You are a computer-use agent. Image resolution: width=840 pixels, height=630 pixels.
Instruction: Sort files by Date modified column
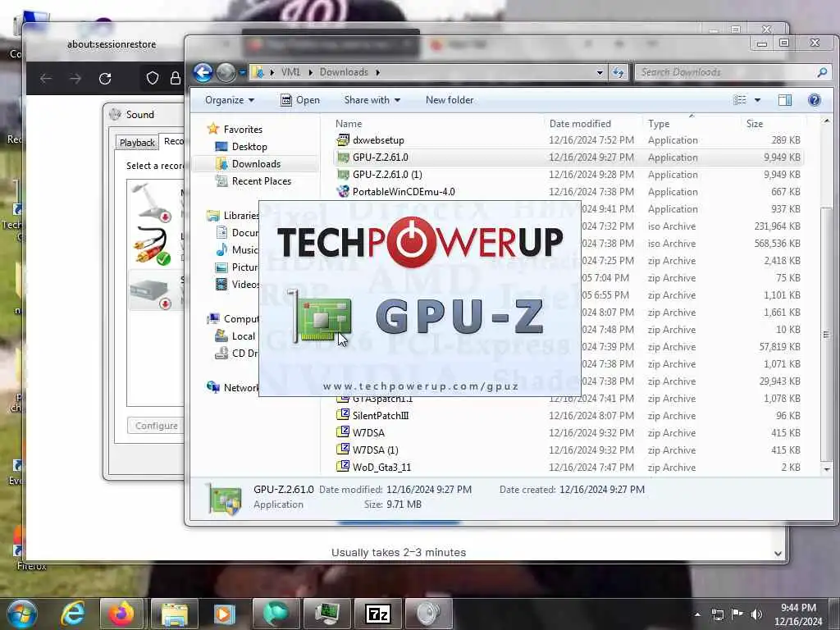[580, 124]
